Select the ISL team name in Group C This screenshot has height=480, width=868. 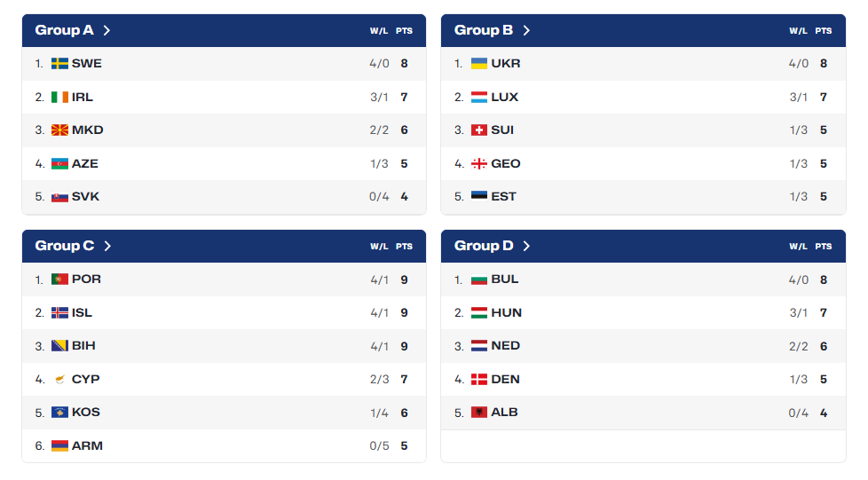point(82,313)
